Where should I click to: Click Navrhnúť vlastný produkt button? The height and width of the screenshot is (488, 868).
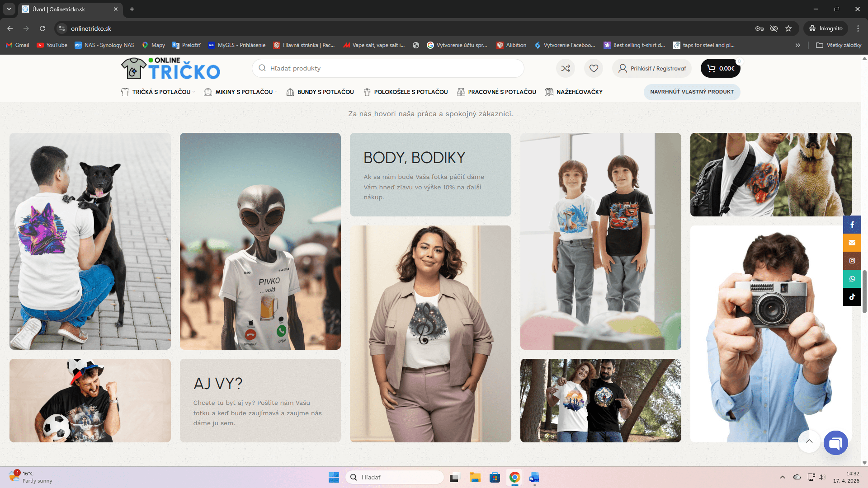tap(692, 92)
